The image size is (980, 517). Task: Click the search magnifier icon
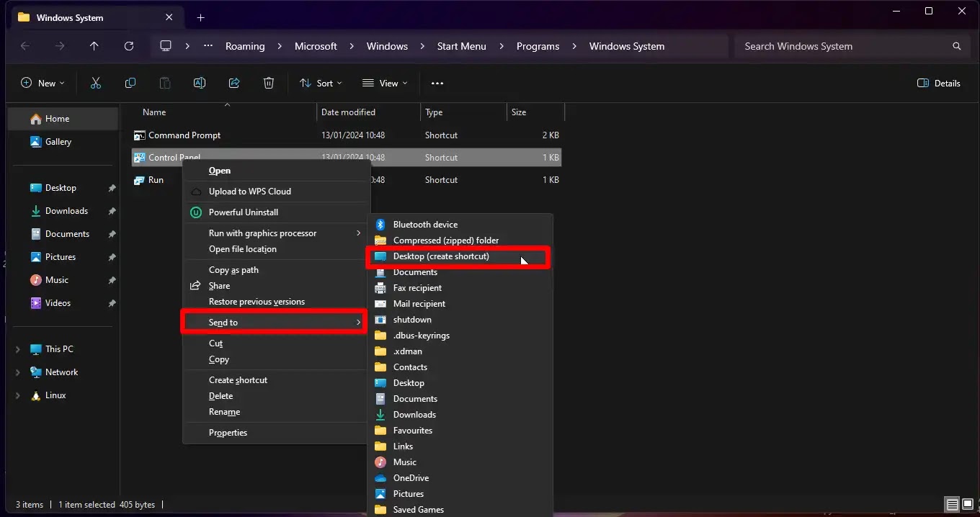click(957, 46)
